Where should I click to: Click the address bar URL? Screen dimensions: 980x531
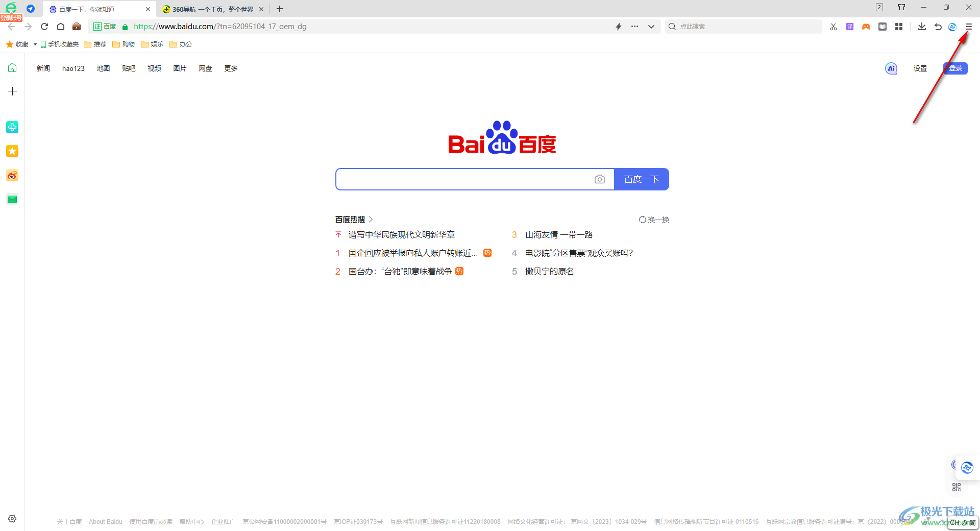220,27
